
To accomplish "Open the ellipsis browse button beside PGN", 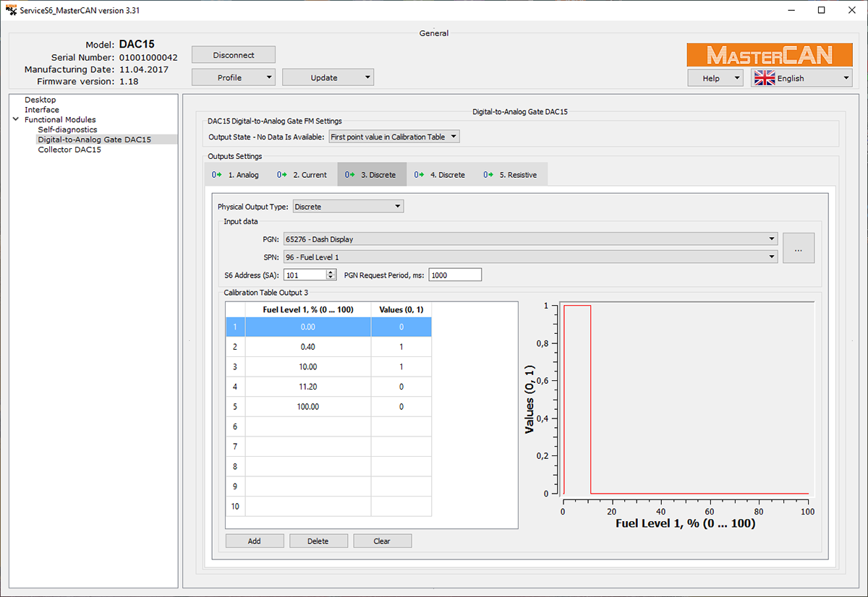I will coord(798,249).
